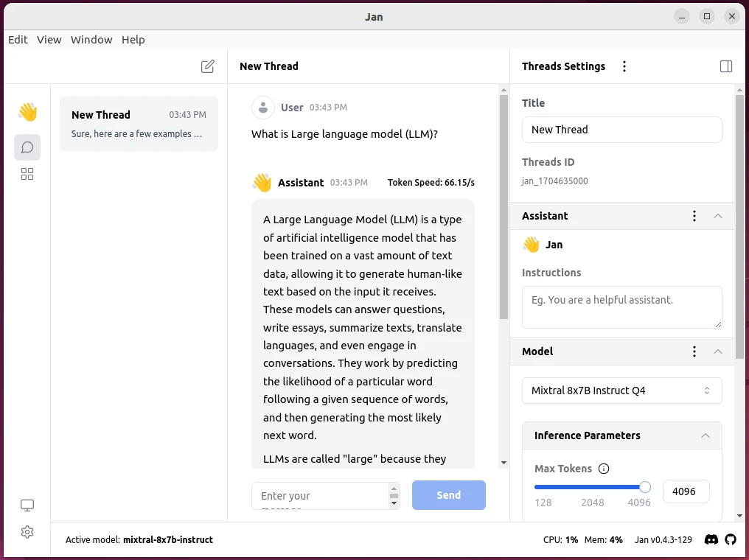Open the Discord link icon
The width and height of the screenshot is (749, 560).
711,539
